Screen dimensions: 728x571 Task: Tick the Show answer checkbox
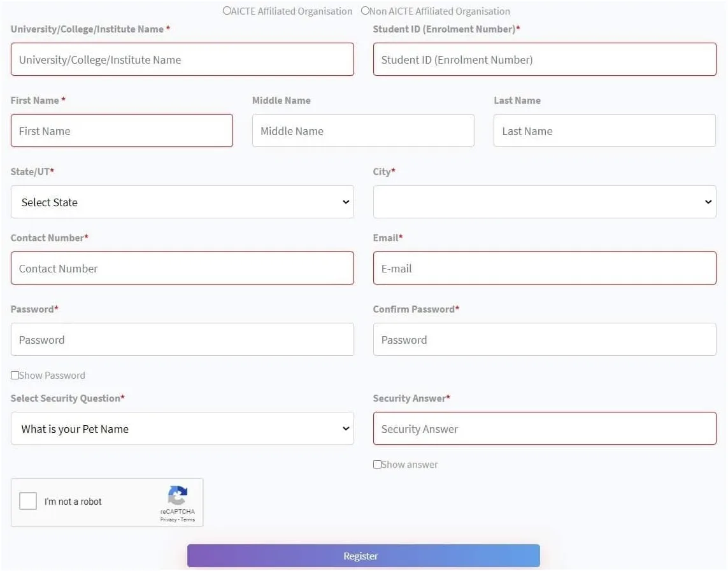pos(377,464)
